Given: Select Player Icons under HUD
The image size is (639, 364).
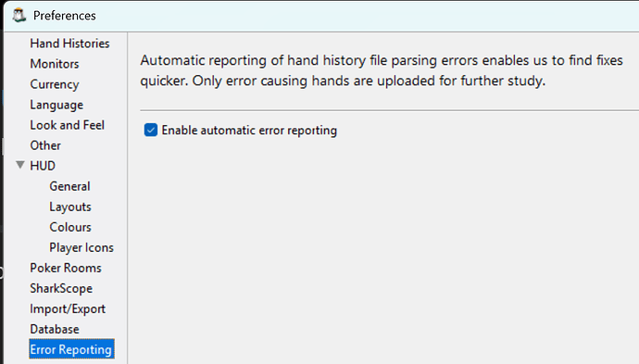Looking at the screenshot, I should pyautogui.click(x=81, y=247).
